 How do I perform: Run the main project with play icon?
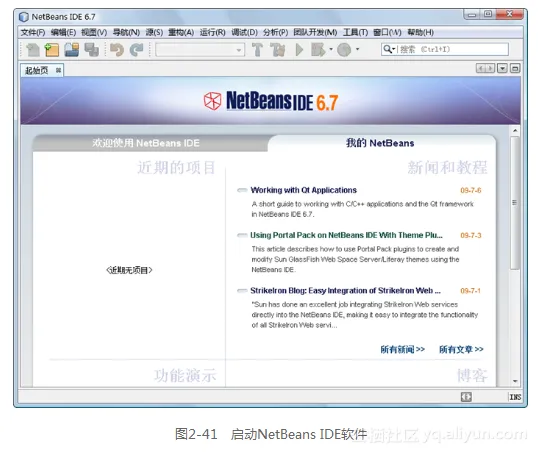pos(299,50)
